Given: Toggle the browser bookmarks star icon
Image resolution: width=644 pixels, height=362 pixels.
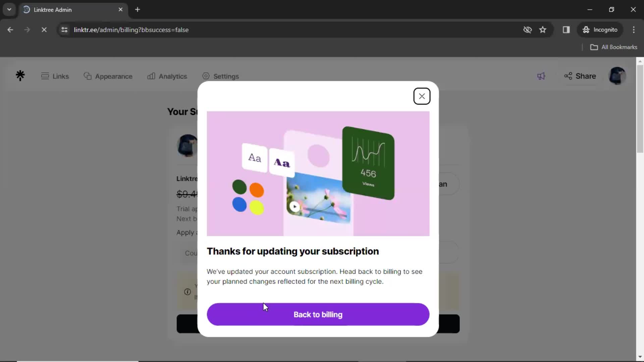Looking at the screenshot, I should point(543,29).
